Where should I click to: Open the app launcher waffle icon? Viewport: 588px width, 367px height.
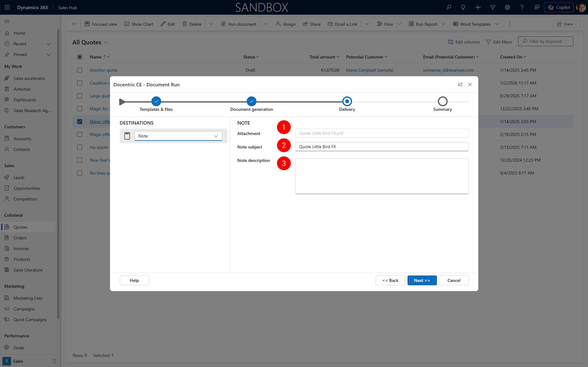point(7,7)
